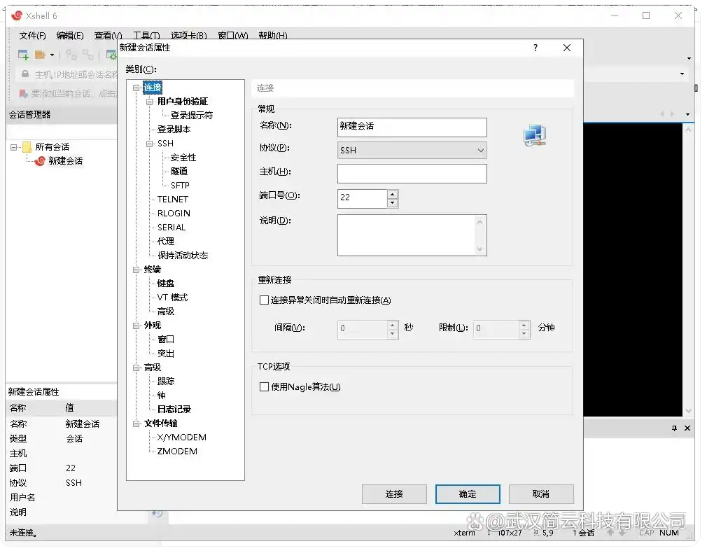Click the pin icon on bottom panel
This screenshot has width=709, height=554.
pos(672,428)
